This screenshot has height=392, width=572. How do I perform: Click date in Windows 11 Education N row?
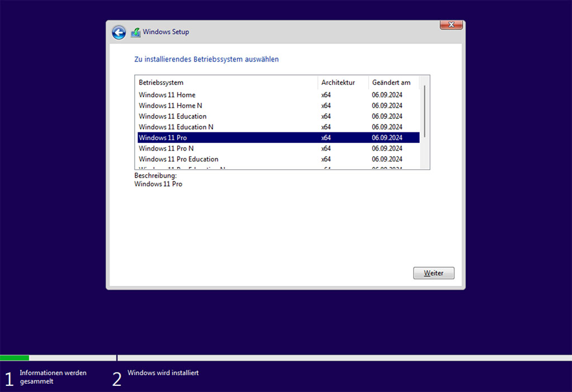pyautogui.click(x=387, y=127)
